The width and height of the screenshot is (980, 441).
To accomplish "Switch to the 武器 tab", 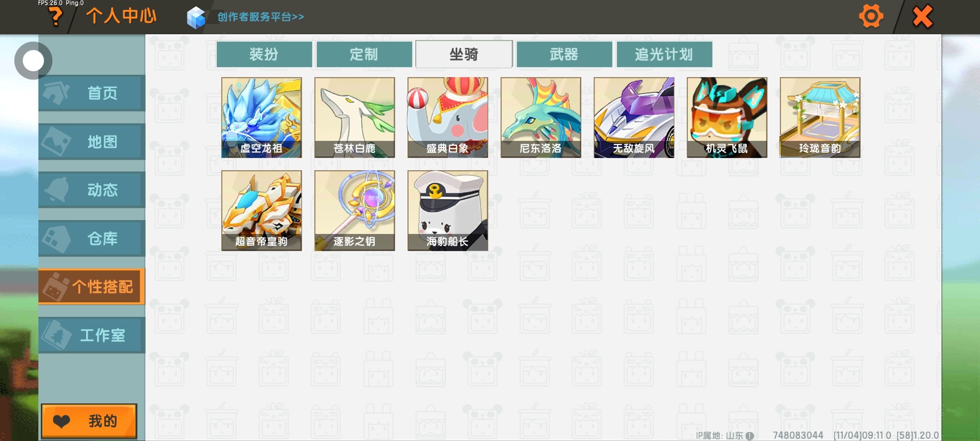I will [x=564, y=54].
